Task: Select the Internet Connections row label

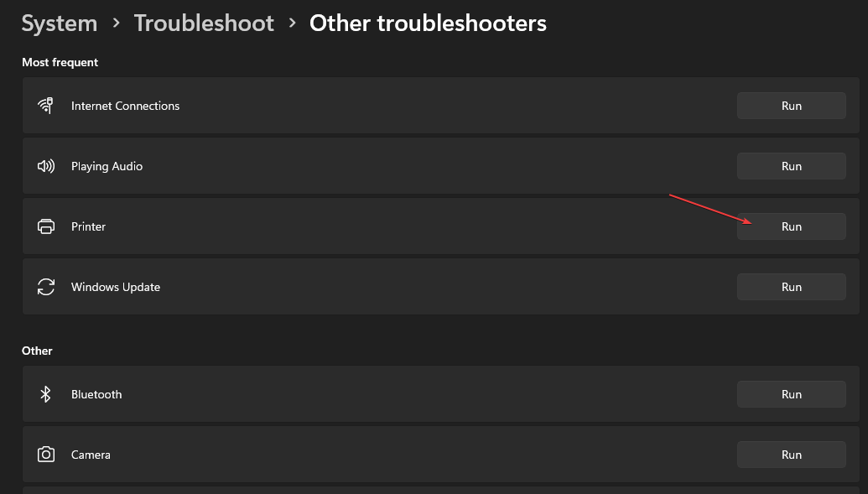Action: click(125, 106)
